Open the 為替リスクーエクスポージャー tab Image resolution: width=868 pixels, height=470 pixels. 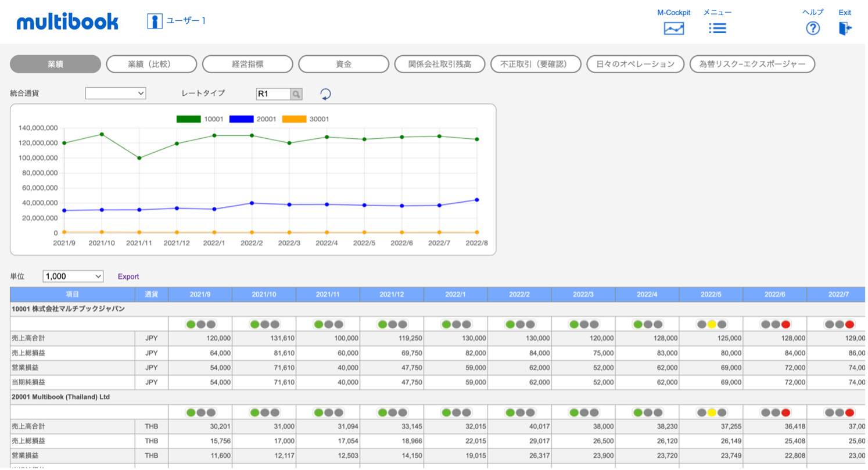[x=752, y=64]
